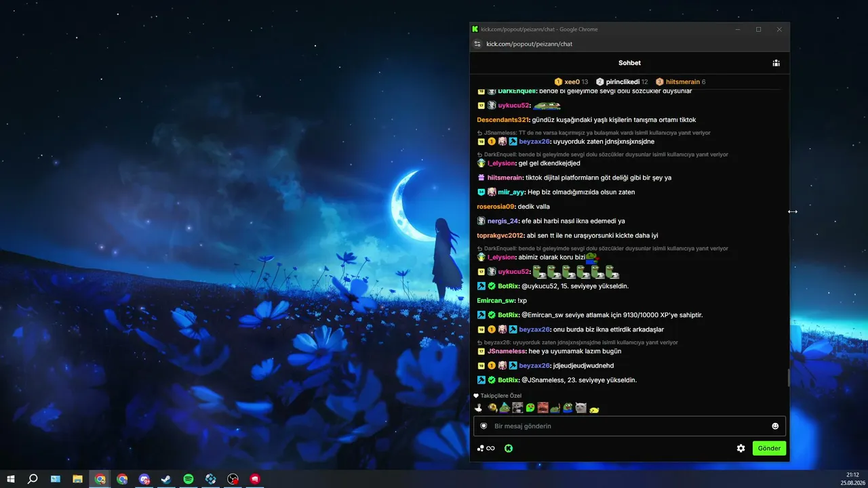Open Spotify from the taskbar
Image resolution: width=868 pixels, height=488 pixels.
click(189, 479)
